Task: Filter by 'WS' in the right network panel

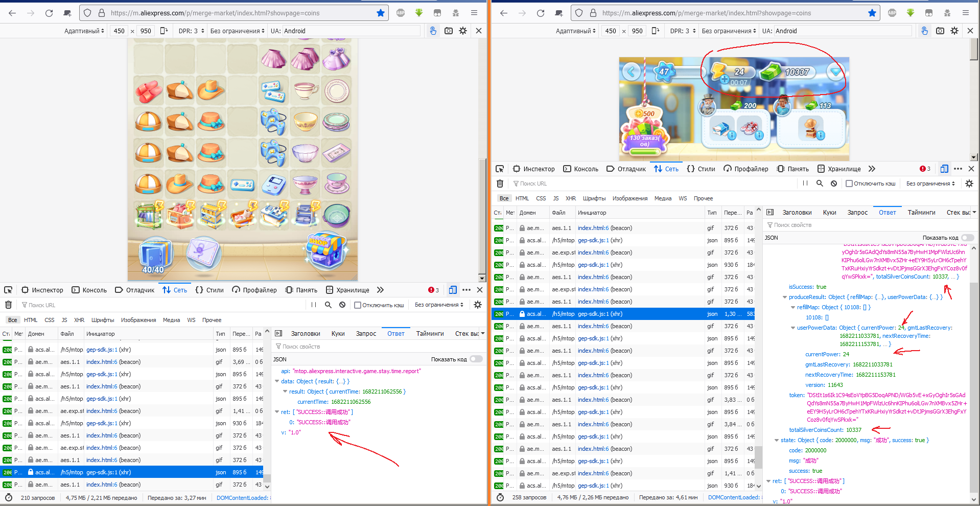Action: click(x=683, y=198)
